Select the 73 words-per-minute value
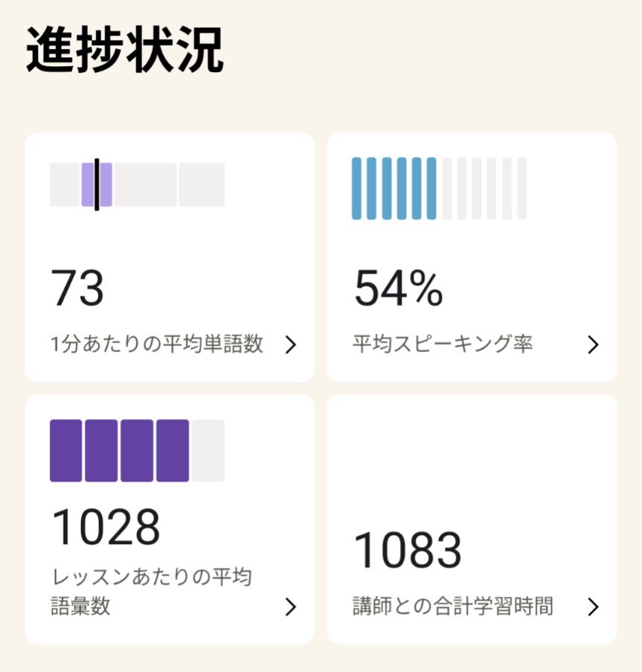The image size is (642, 672). coord(77,289)
